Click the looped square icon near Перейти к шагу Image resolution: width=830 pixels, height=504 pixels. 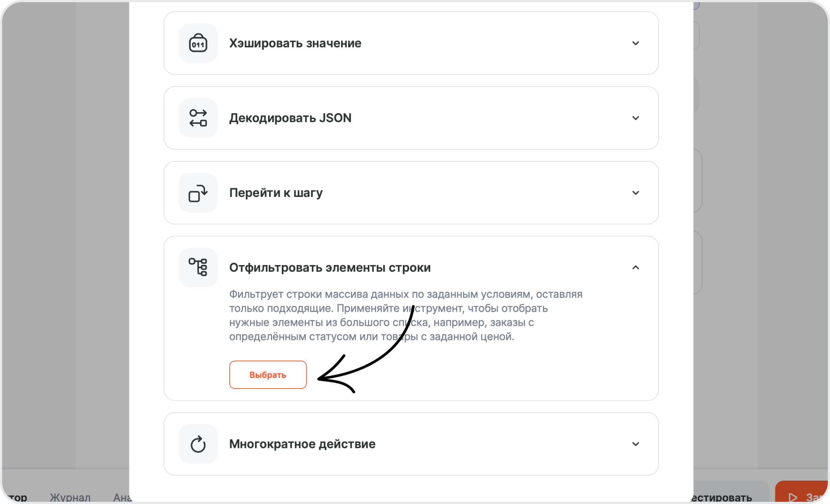click(x=198, y=193)
